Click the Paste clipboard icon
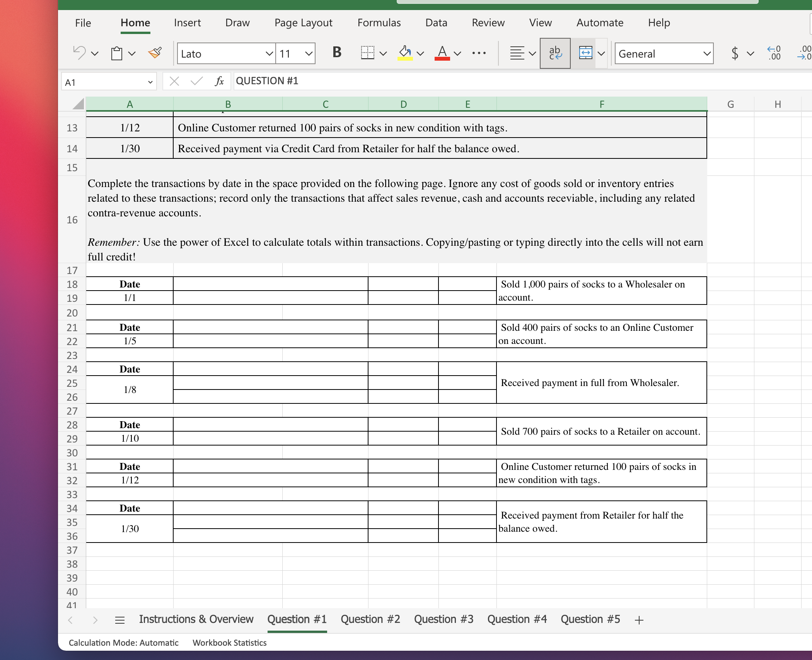 [x=116, y=53]
